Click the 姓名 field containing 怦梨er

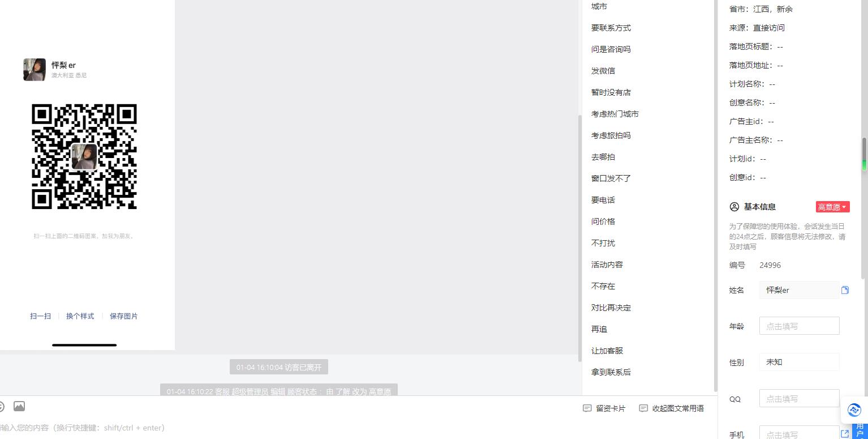[799, 290]
